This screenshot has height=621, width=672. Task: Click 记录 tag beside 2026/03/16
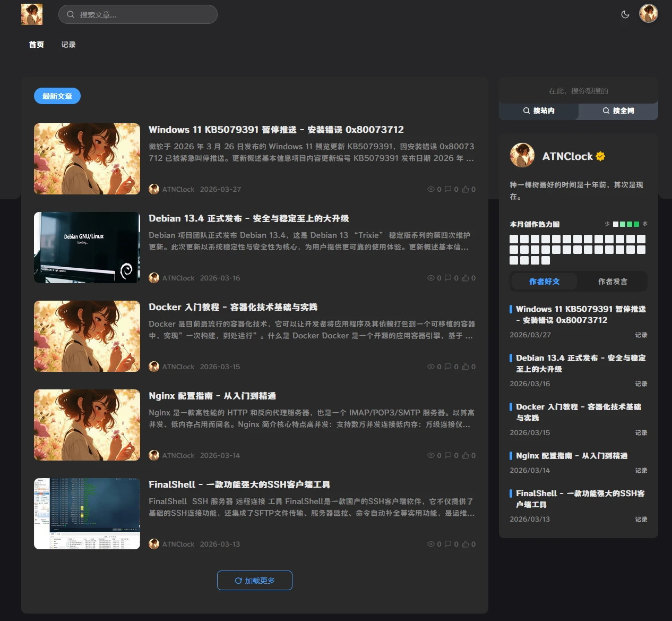tap(641, 384)
